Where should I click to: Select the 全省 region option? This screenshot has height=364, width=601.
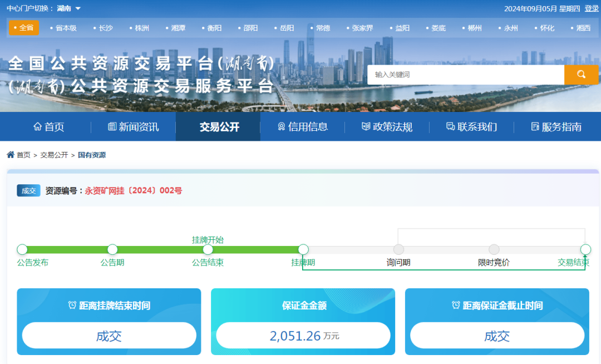24,28
